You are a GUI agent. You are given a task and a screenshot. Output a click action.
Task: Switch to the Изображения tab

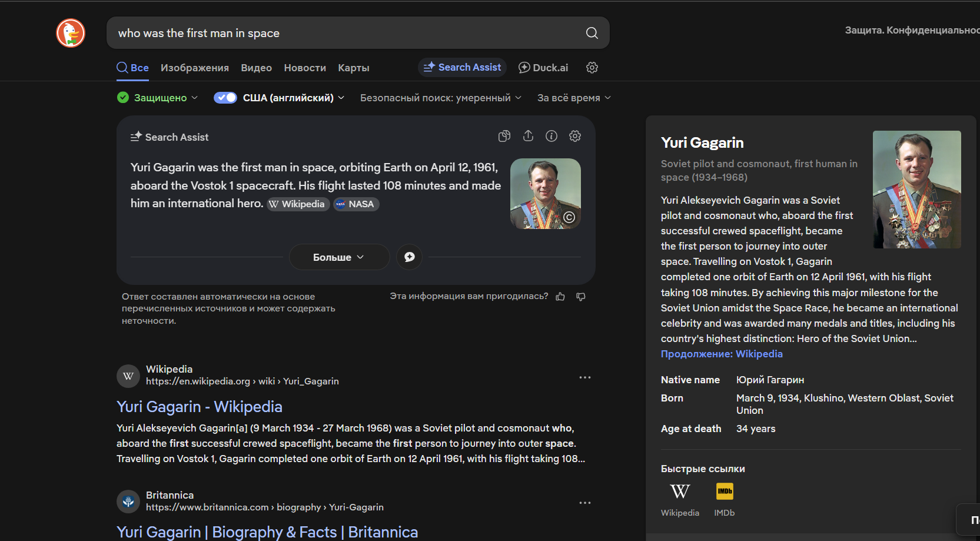click(x=195, y=68)
